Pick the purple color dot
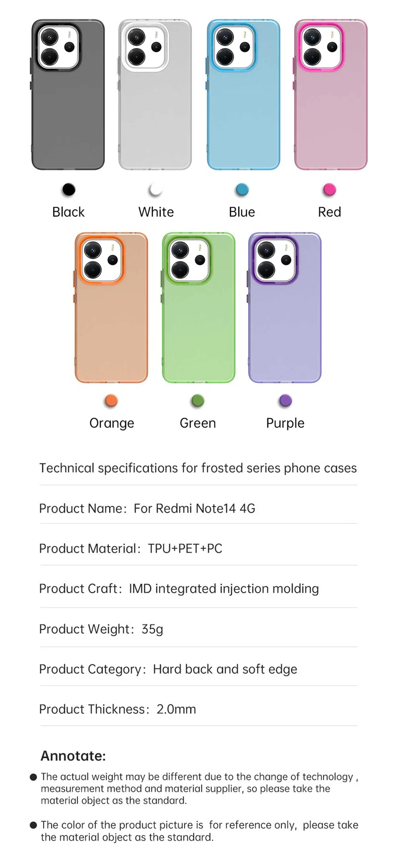 285,401
